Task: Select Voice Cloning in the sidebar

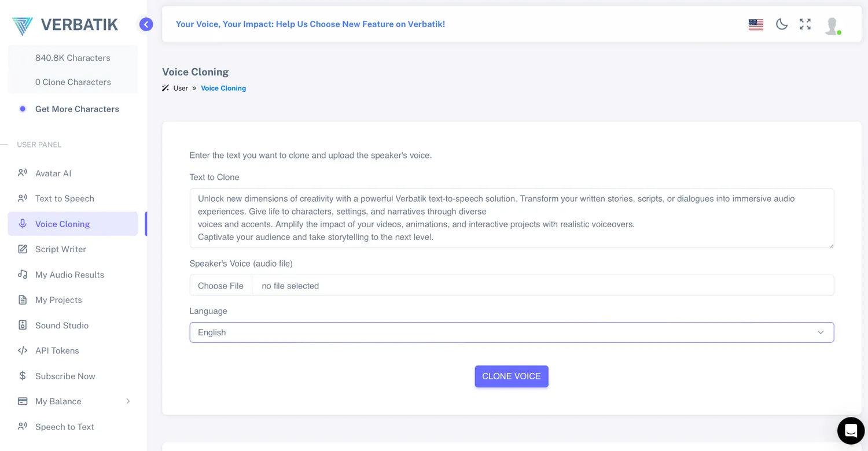Action: pos(73,224)
